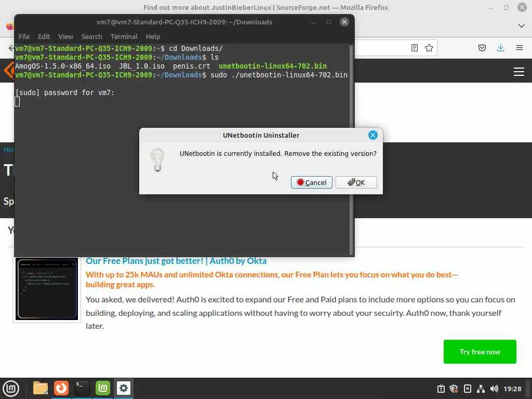This screenshot has width=532, height=399.
Task: Open the terminal Search menu
Action: (x=91, y=37)
